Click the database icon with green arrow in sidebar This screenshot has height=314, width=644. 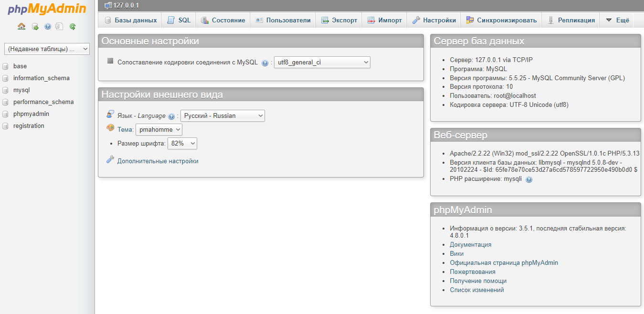pos(35,27)
